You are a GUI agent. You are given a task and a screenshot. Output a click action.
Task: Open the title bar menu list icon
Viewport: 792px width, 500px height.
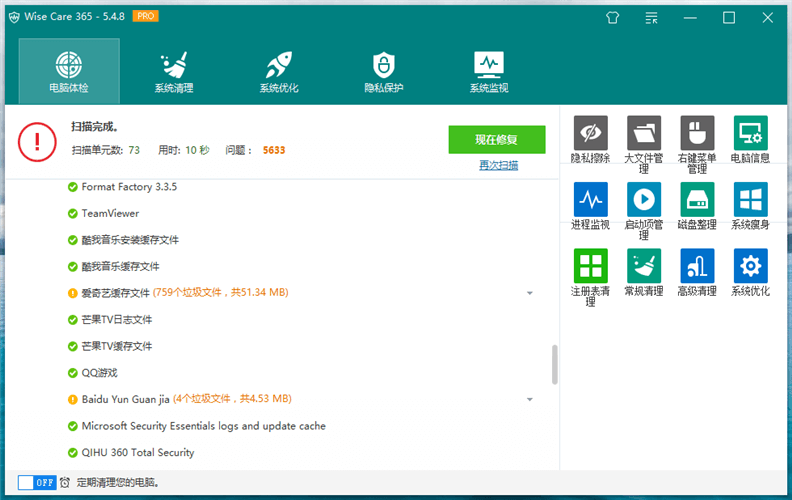coord(652,17)
